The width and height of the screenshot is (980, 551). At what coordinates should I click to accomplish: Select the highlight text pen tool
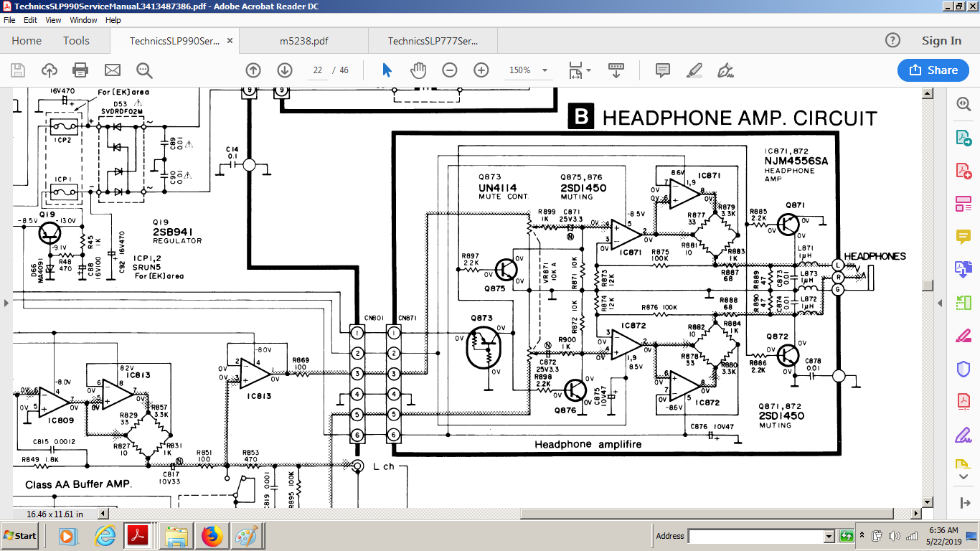coord(694,70)
